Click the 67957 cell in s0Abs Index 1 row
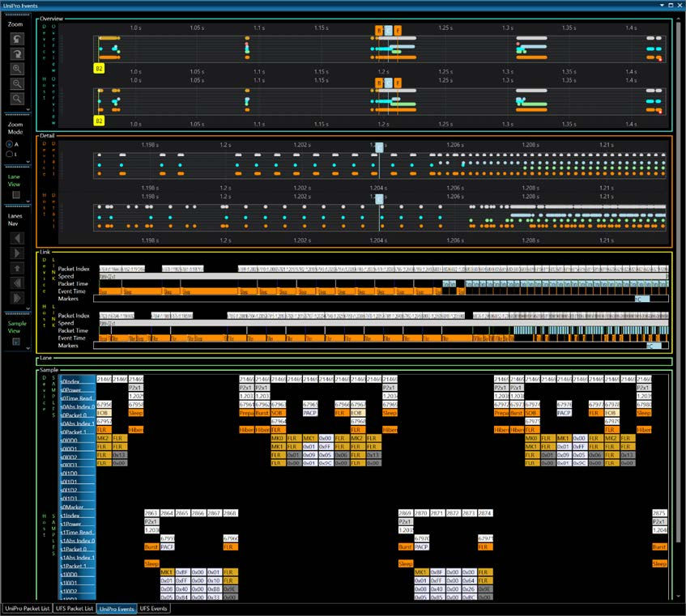This screenshot has width=686, height=616. [104, 422]
